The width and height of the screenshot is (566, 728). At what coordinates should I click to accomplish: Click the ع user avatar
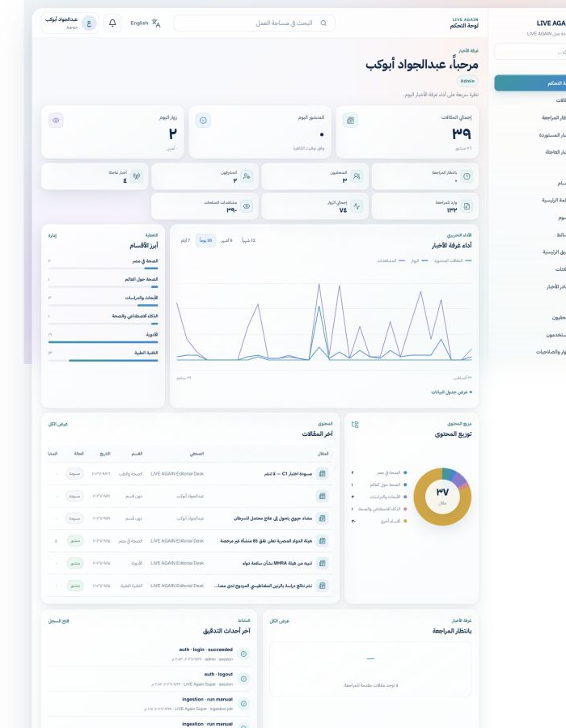(x=89, y=23)
